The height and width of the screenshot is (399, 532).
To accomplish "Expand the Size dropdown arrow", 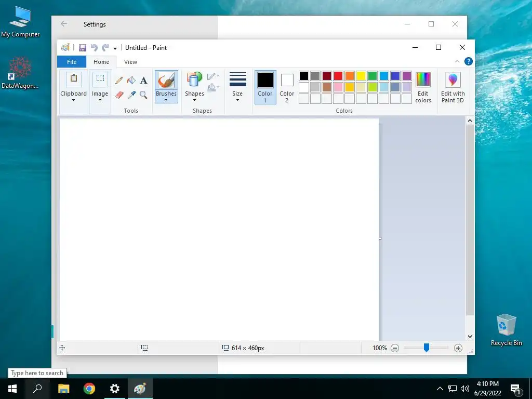I will [237, 100].
